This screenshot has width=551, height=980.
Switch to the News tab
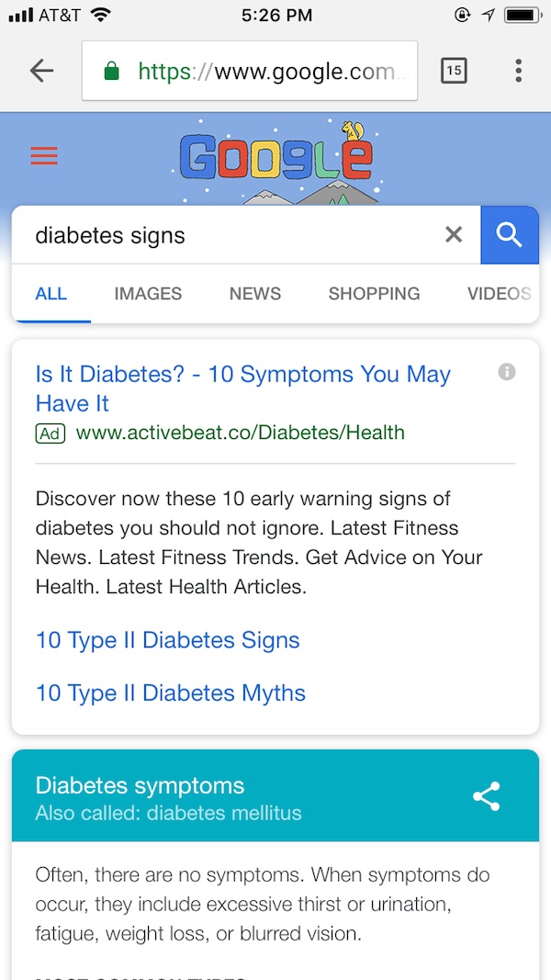255,294
